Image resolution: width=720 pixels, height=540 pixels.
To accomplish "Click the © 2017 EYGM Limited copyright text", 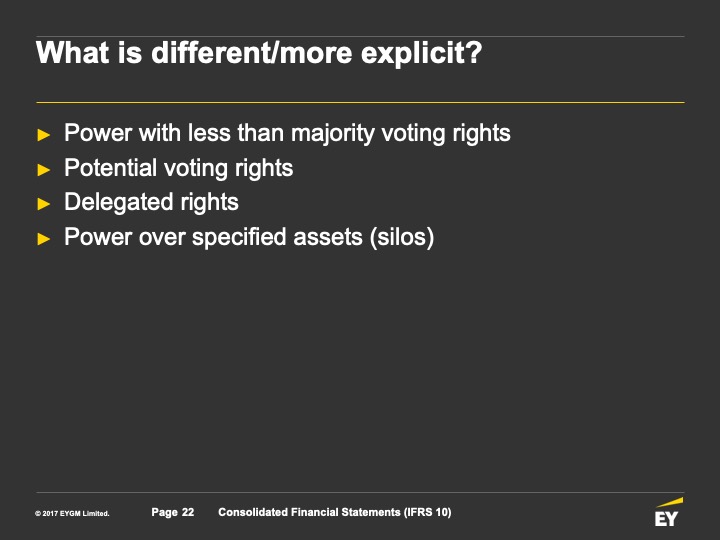I will pos(72,514).
